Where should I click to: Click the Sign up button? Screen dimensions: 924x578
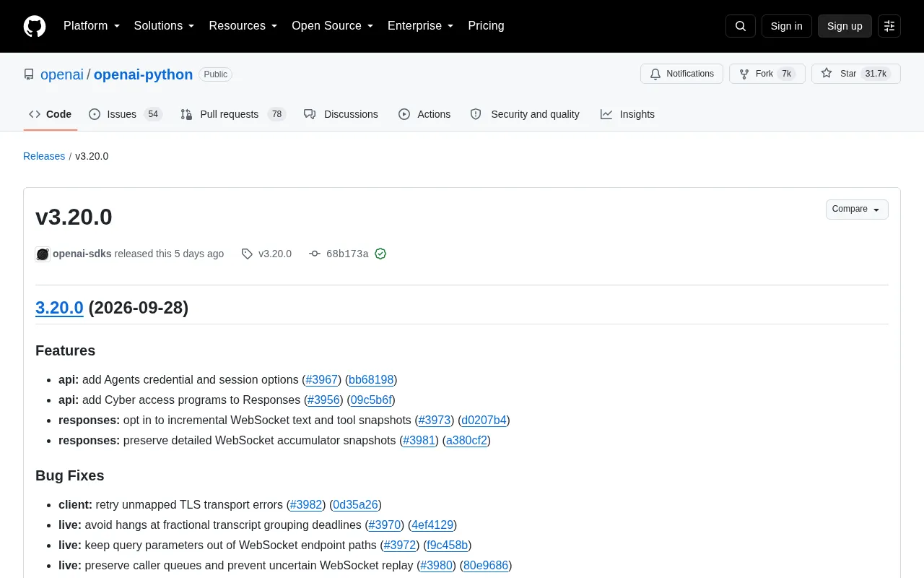pos(845,26)
